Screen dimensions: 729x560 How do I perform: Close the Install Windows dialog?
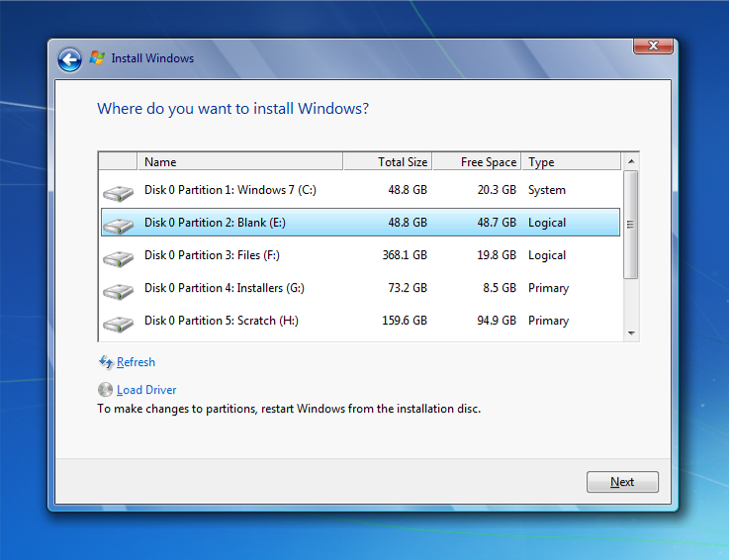tap(653, 46)
